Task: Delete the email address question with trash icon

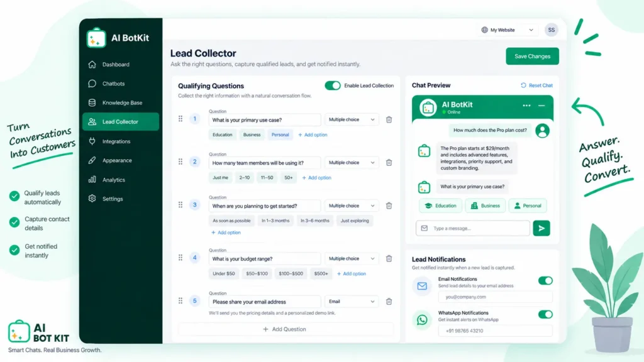Action: click(389, 302)
